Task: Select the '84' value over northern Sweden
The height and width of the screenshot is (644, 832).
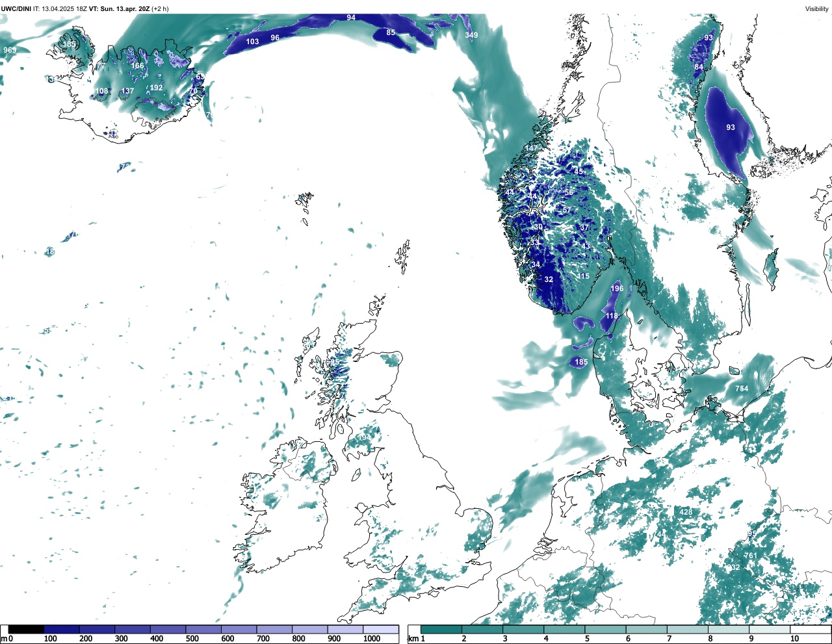Action: [x=698, y=67]
